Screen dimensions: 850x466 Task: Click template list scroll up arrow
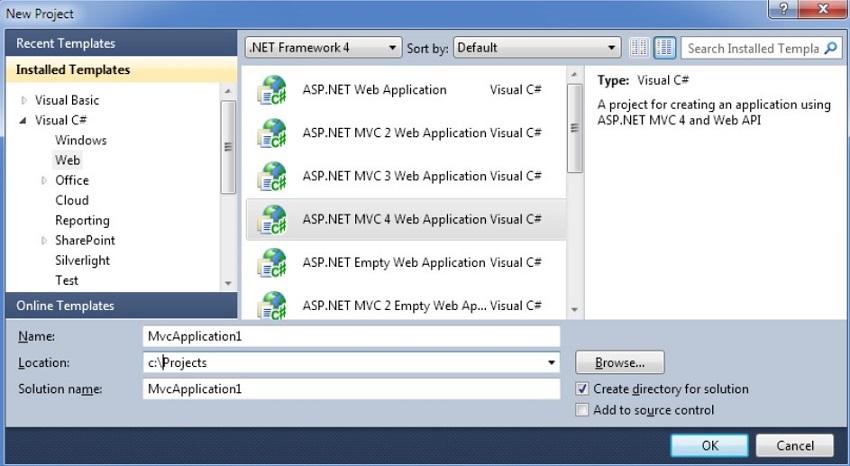575,74
